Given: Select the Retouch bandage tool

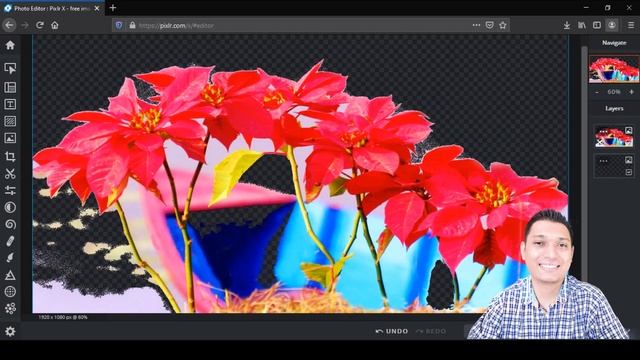Looking at the screenshot, I should [10, 241].
